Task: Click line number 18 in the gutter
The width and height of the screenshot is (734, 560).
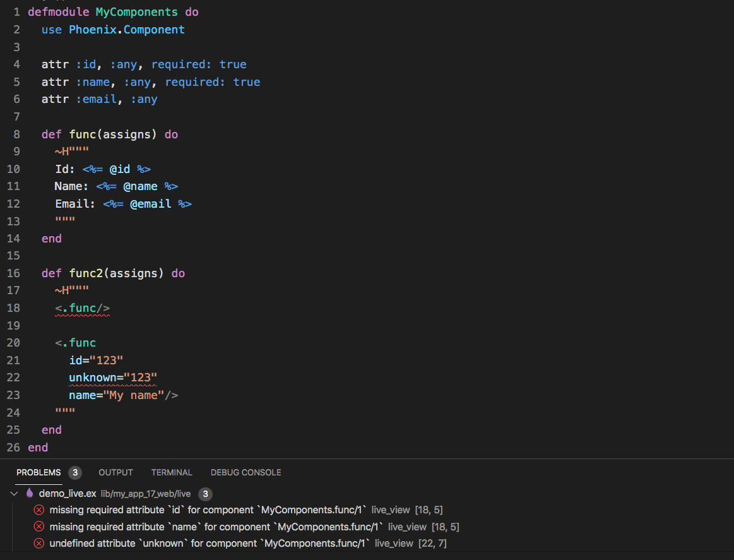Action: pyautogui.click(x=13, y=308)
